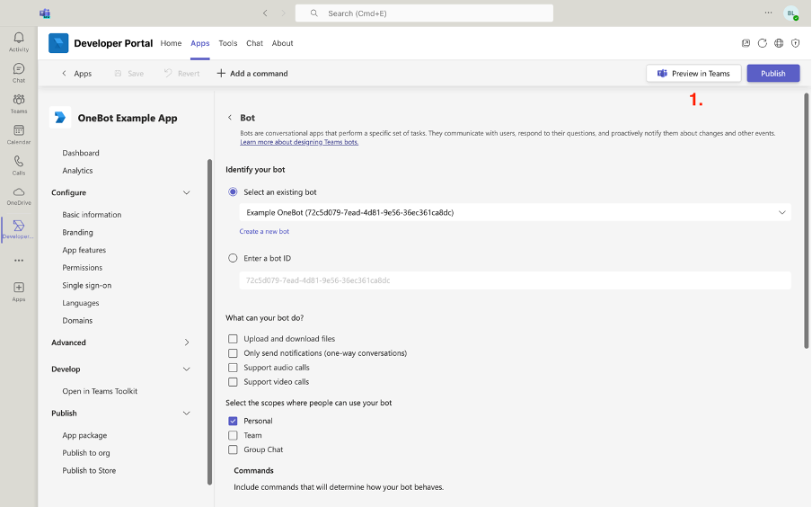The image size is (812, 507).
Task: Open the Chat icon in Teams sidebar
Action: [x=19, y=68]
